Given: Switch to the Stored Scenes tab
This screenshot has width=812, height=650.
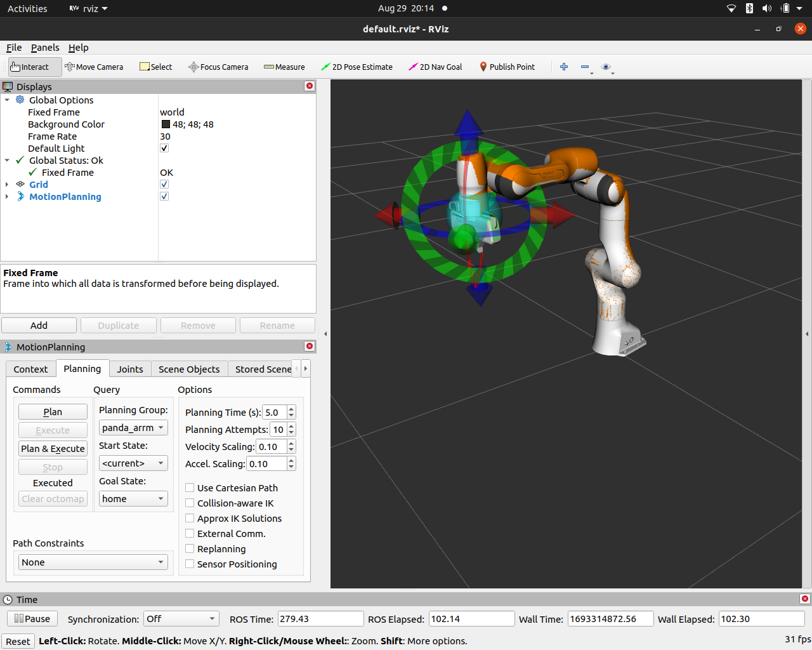Looking at the screenshot, I should pos(263,369).
